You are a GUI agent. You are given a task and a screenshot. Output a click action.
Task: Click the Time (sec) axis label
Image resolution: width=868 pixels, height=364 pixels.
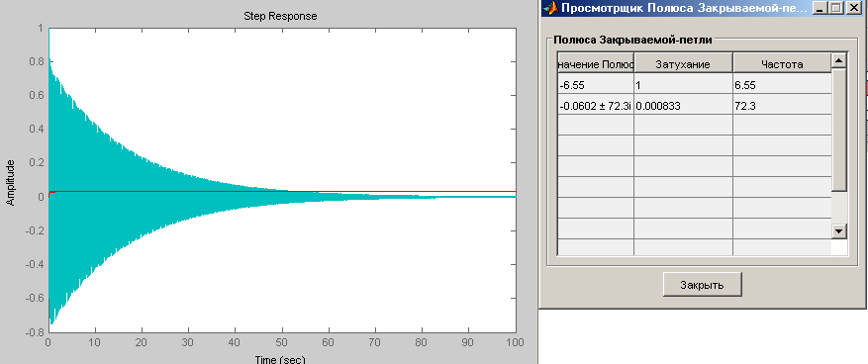click(x=279, y=360)
